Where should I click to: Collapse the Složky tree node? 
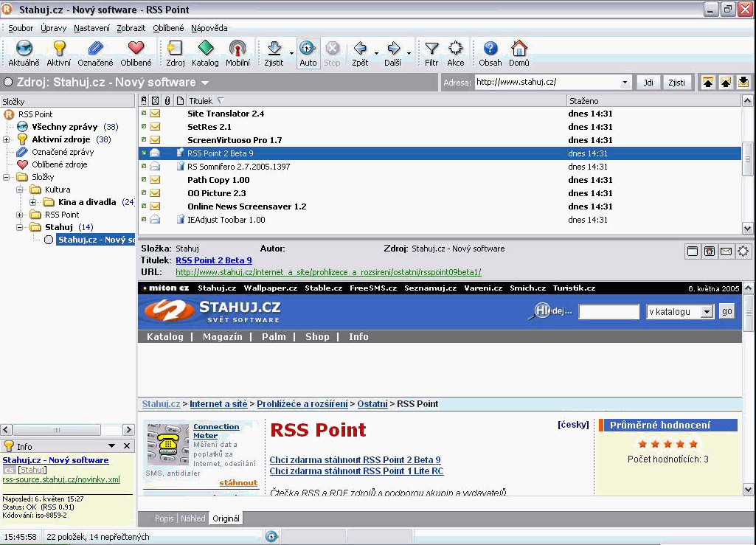coord(6,177)
